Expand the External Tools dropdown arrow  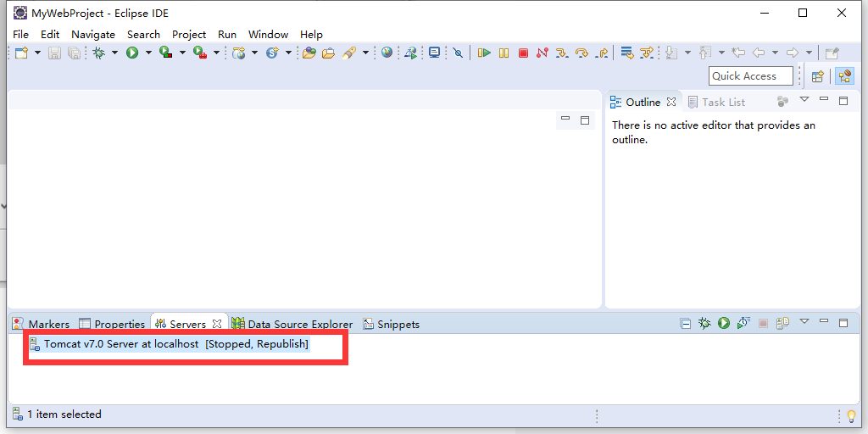(216, 53)
